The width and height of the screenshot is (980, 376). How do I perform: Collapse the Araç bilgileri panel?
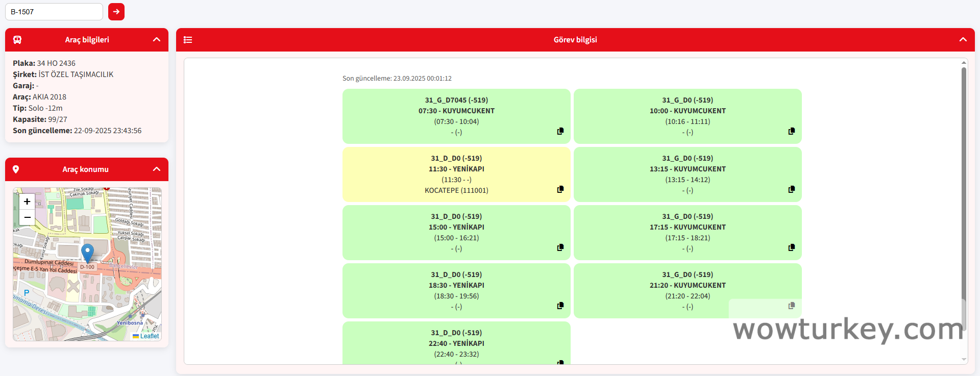pos(157,40)
